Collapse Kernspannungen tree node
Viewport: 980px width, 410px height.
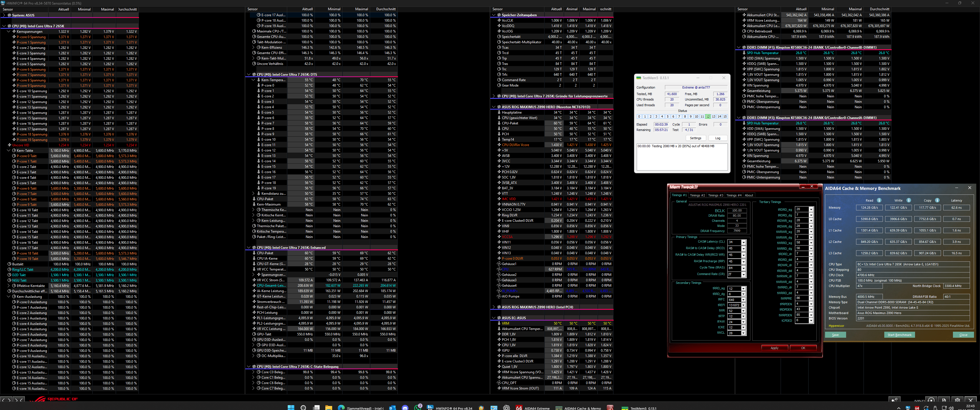(9, 32)
